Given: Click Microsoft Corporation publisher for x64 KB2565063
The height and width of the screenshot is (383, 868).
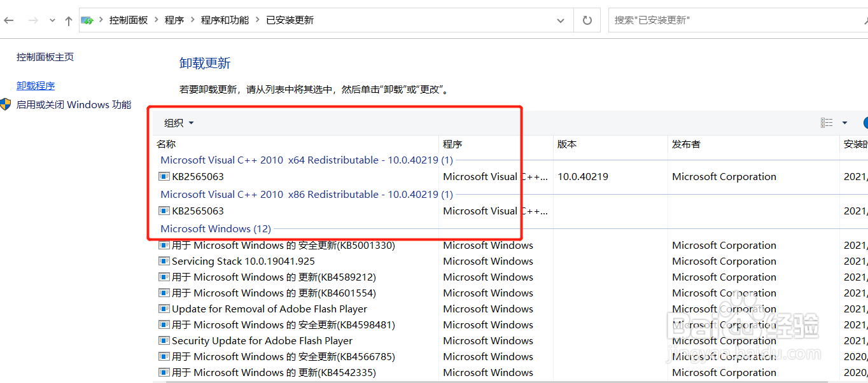Looking at the screenshot, I should [724, 176].
